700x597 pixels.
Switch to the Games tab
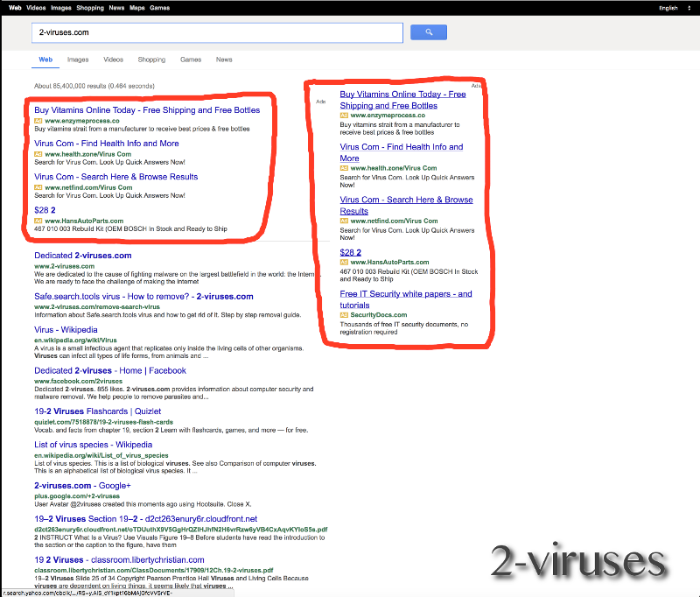(x=191, y=60)
